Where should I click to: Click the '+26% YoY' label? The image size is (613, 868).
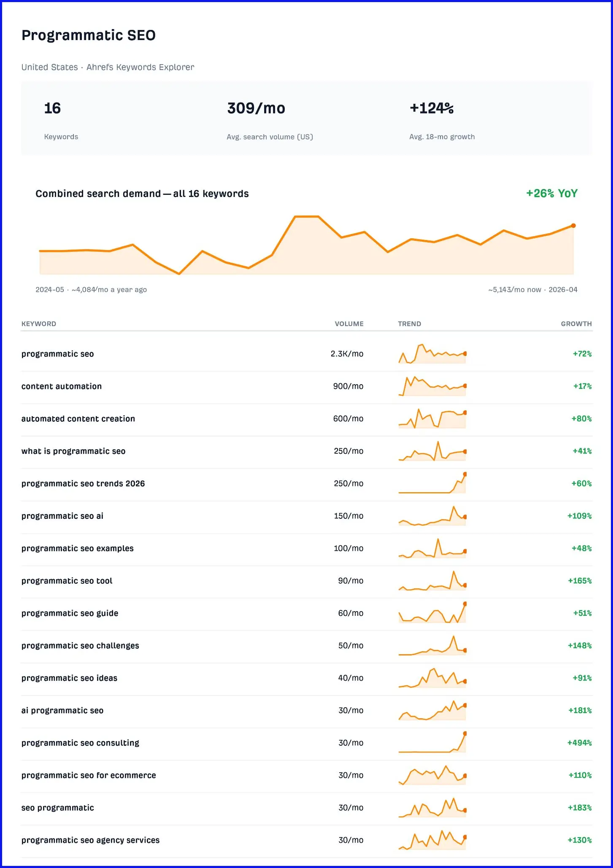point(552,194)
